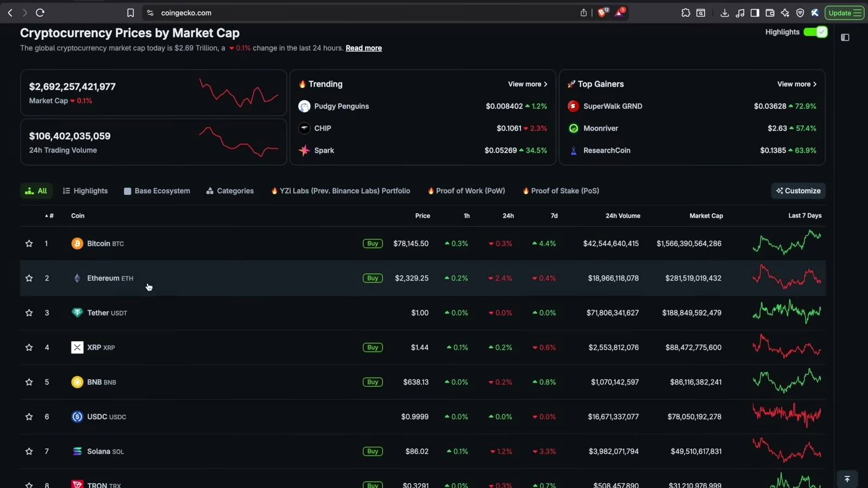Open the BNB coin icon
Image resolution: width=868 pixels, height=488 pixels.
coord(77,383)
